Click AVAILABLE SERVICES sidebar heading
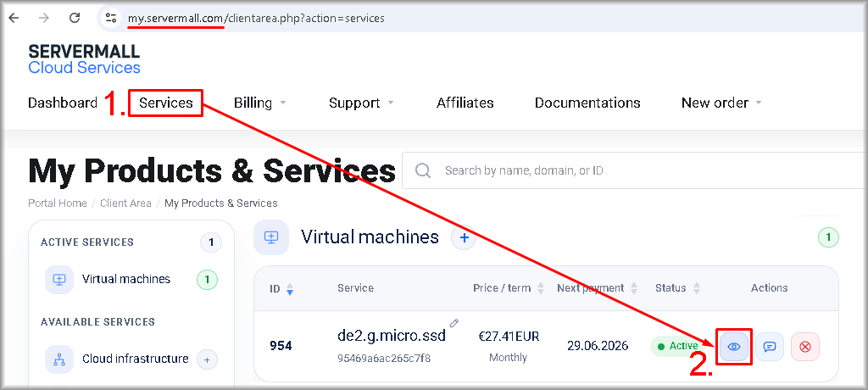The width and height of the screenshot is (868, 390). coord(97,322)
